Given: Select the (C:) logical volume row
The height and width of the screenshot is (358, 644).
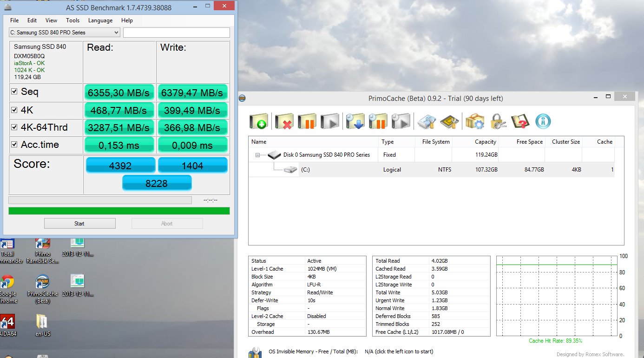Looking at the screenshot, I should tap(432, 170).
